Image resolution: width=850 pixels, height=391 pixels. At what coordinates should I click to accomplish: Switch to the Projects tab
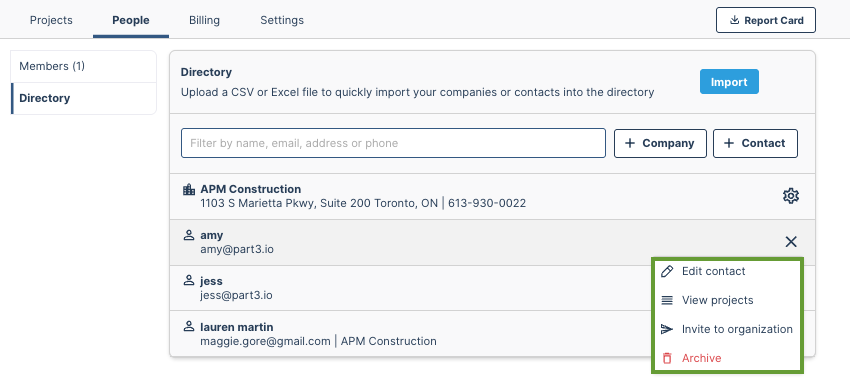[51, 20]
